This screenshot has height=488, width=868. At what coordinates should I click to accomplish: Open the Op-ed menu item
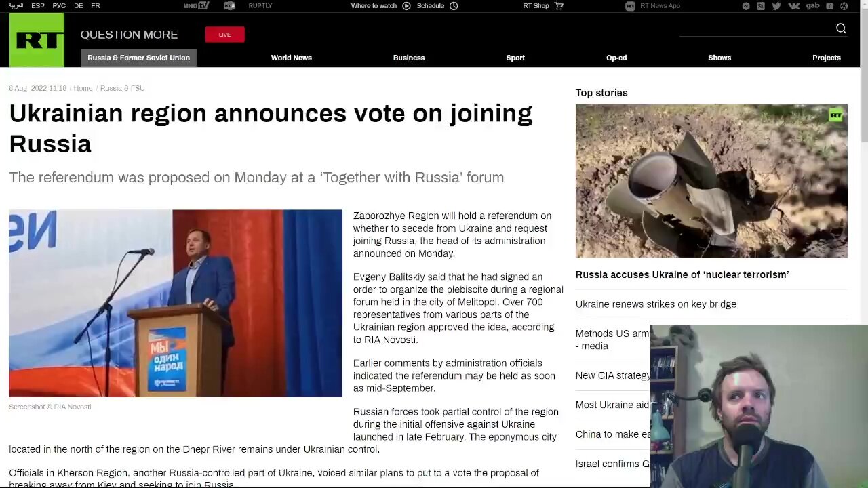click(616, 58)
